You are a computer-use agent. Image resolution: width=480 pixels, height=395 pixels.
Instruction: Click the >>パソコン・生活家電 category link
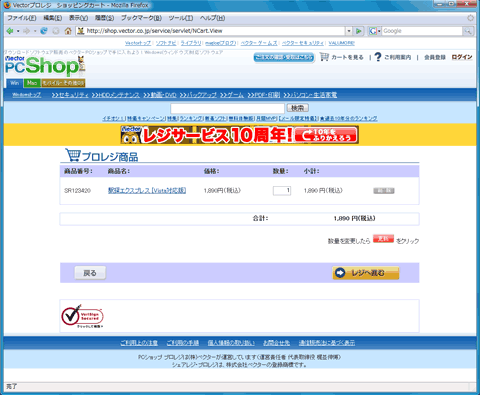310,95
